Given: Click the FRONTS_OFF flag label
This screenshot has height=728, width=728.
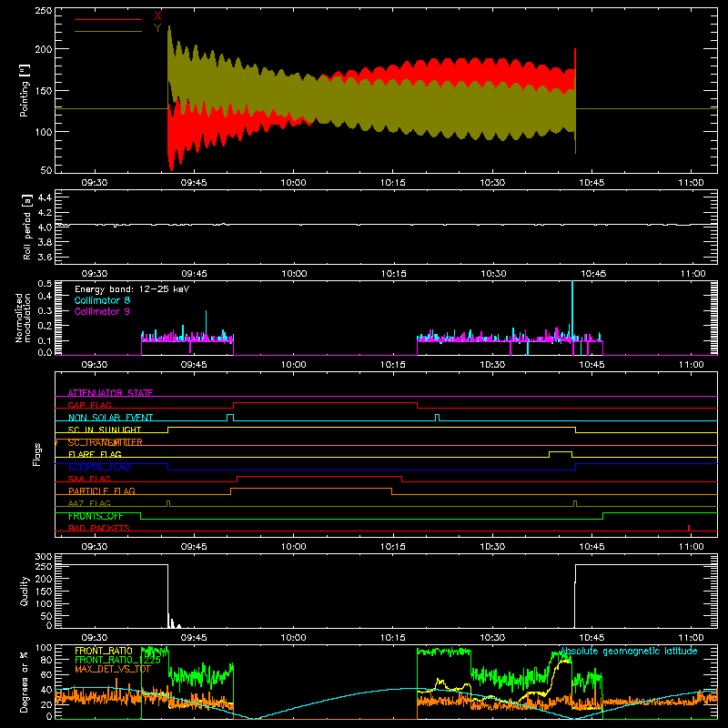Looking at the screenshot, I should point(96,516).
